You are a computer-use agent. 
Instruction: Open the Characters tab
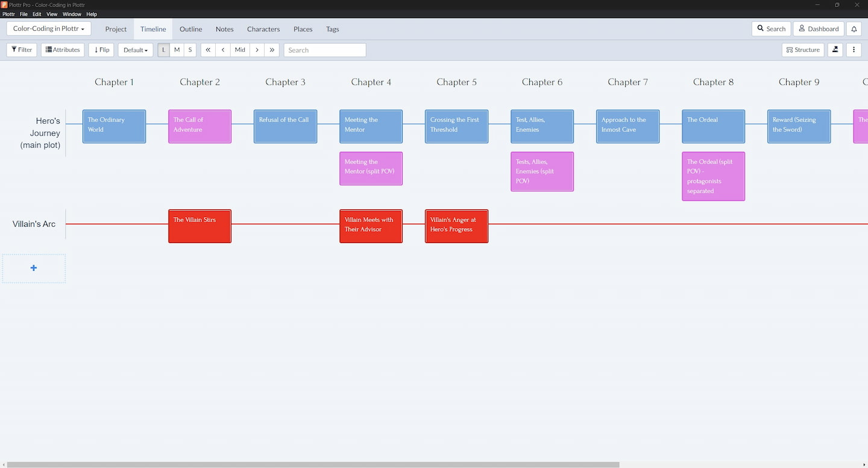(263, 28)
